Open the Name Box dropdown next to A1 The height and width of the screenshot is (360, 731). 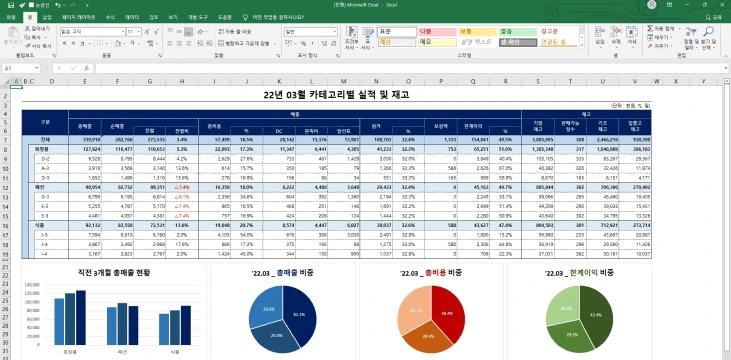(37, 68)
